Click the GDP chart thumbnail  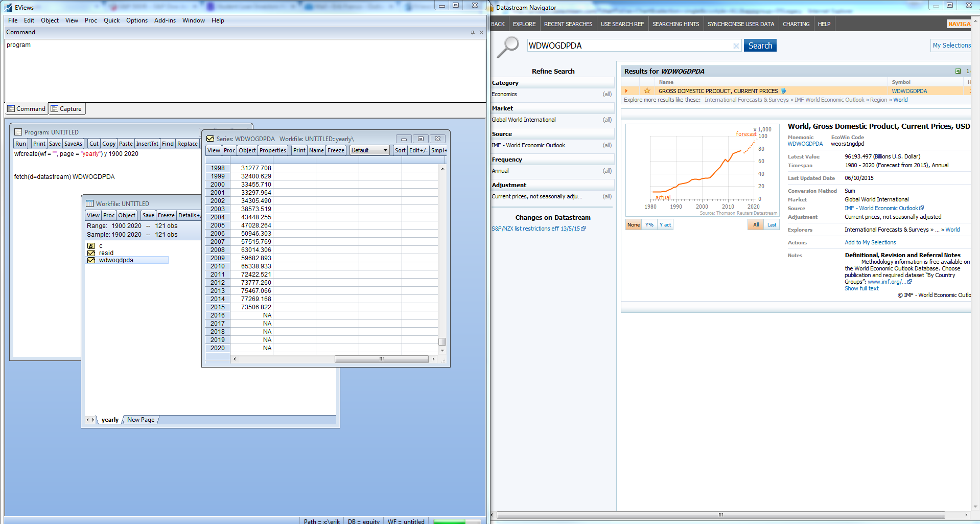(x=702, y=170)
